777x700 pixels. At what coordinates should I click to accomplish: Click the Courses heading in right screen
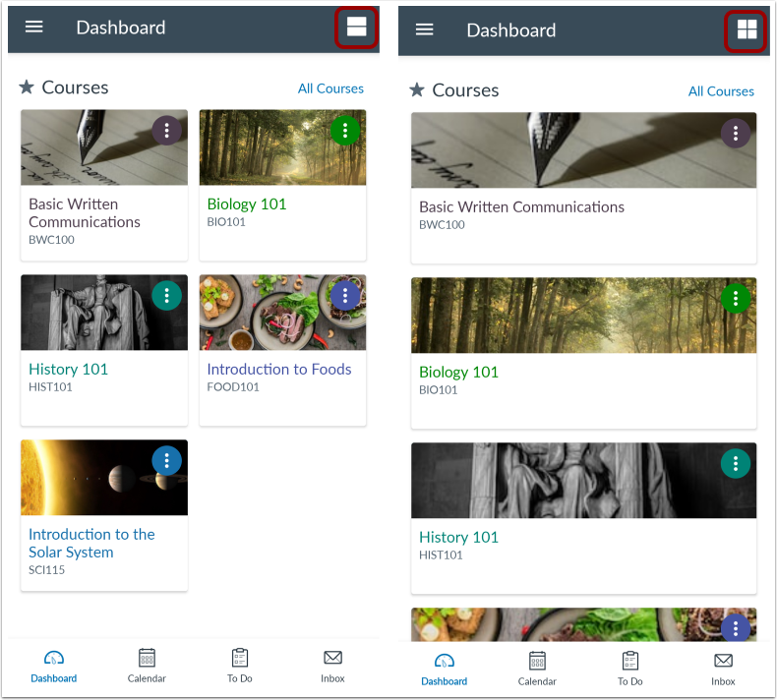465,90
